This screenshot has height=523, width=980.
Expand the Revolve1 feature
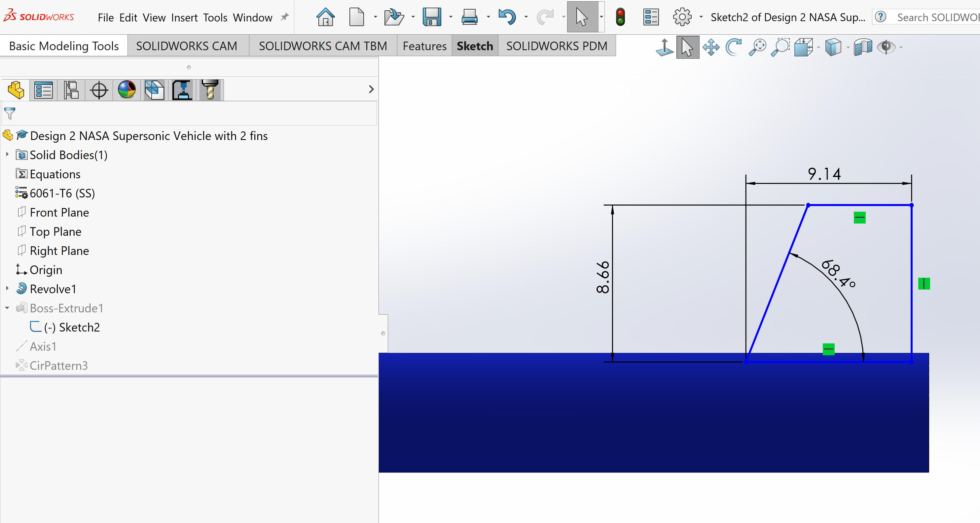(7, 288)
